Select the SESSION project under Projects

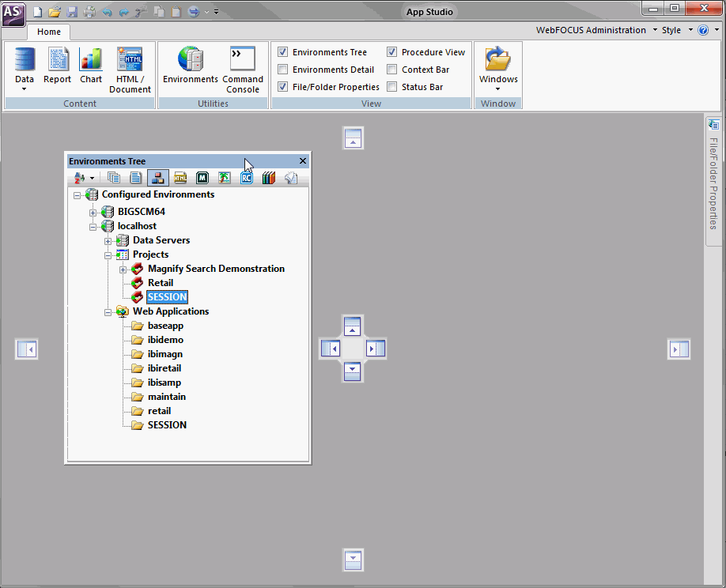[167, 297]
